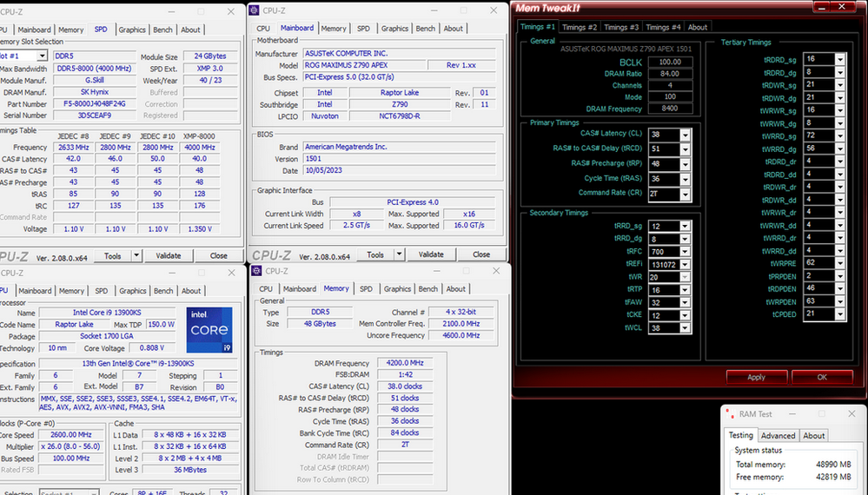
Task: Click the CPU-Z app icon in Memory window title
Action: [256, 270]
